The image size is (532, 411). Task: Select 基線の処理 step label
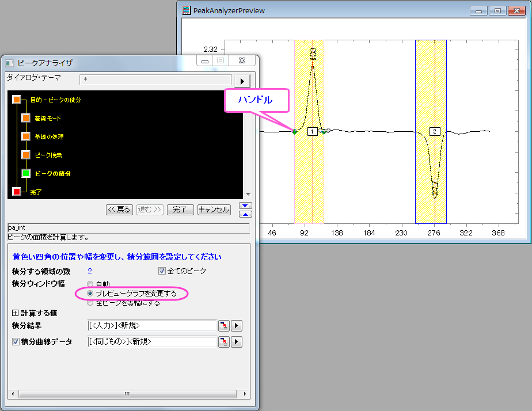(x=49, y=136)
